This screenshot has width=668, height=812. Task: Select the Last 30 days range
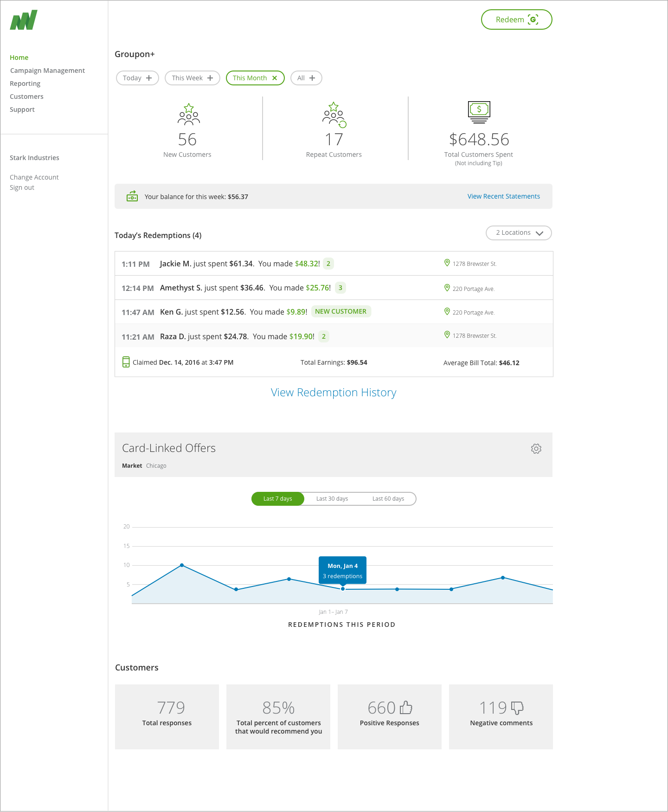point(332,499)
